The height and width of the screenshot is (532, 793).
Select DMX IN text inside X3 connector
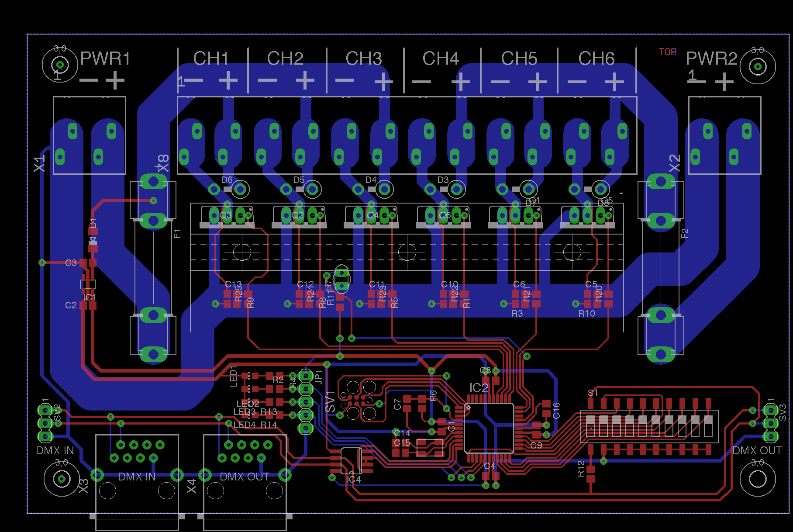[x=137, y=477]
